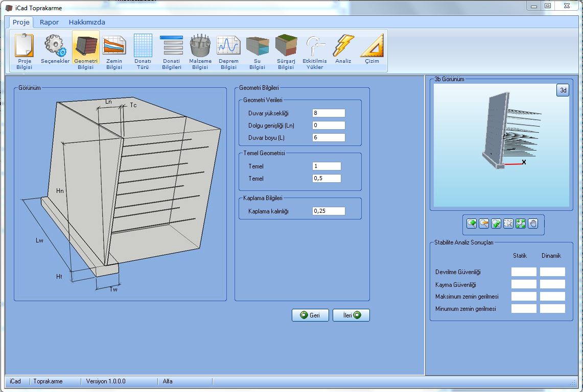This screenshot has height=392, width=583.
Task: Click the Devrilme Güvenliği label
Action: point(458,272)
